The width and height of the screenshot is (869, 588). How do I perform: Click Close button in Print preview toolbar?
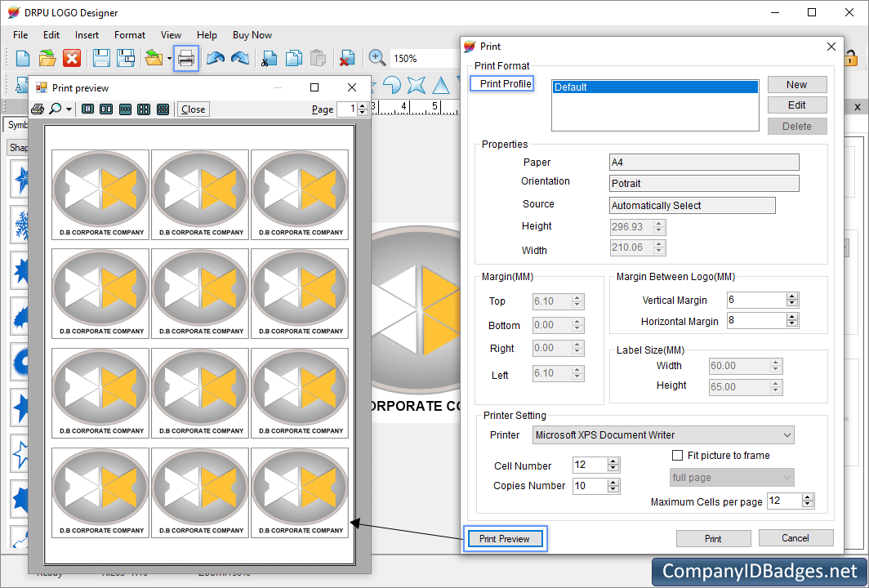coord(193,109)
